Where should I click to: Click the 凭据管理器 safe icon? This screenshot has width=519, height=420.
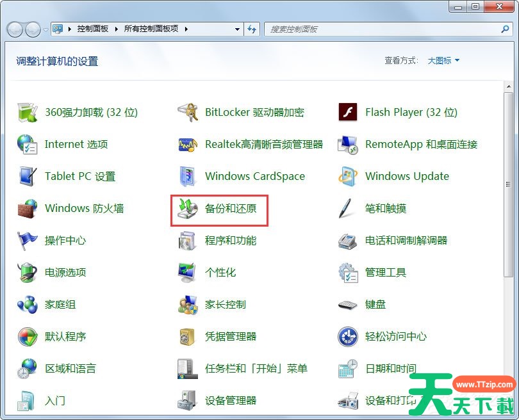pyautogui.click(x=187, y=337)
